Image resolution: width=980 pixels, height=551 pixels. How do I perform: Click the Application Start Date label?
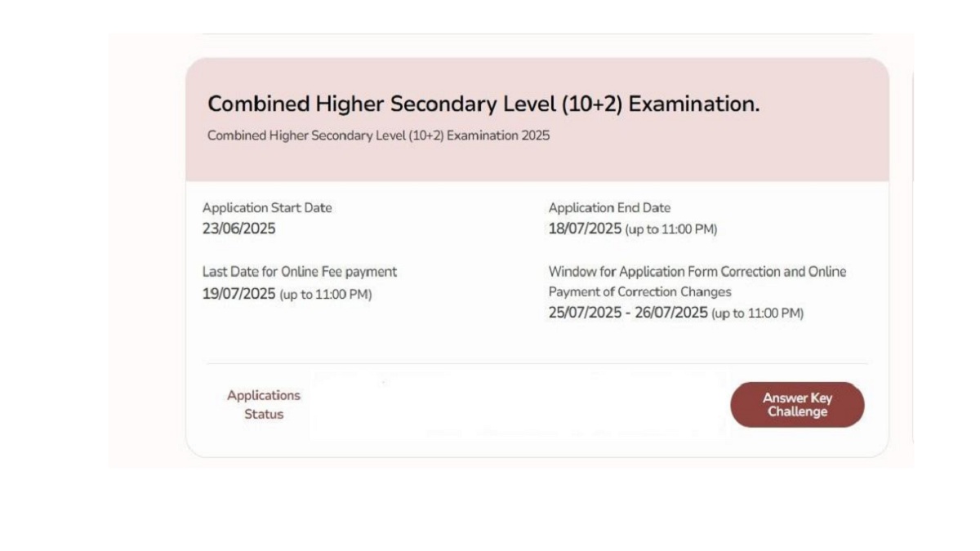pyautogui.click(x=265, y=208)
